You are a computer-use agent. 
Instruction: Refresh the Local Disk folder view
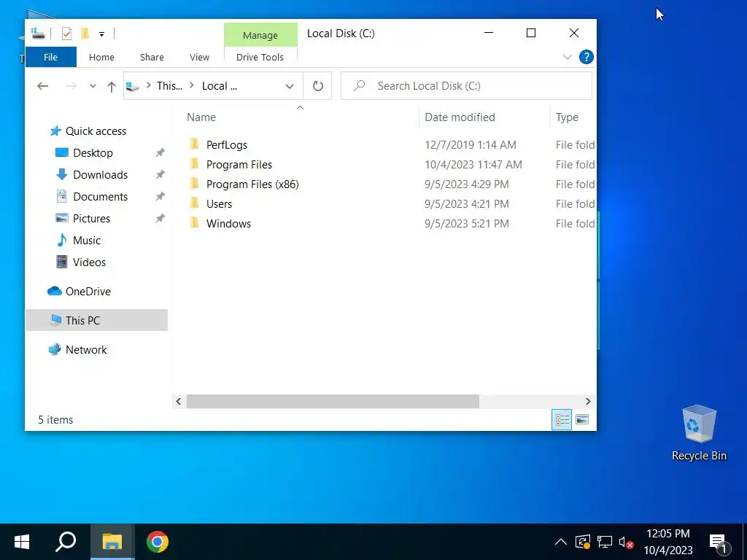point(318,86)
